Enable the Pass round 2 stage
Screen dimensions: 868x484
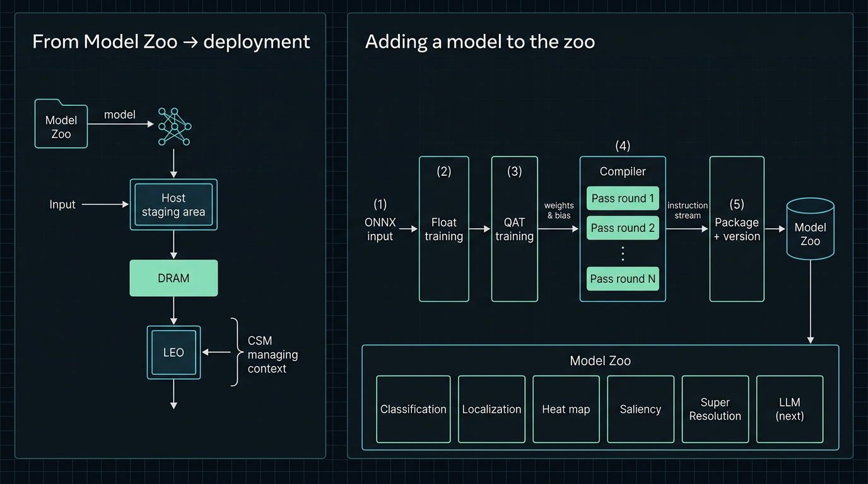tap(623, 228)
